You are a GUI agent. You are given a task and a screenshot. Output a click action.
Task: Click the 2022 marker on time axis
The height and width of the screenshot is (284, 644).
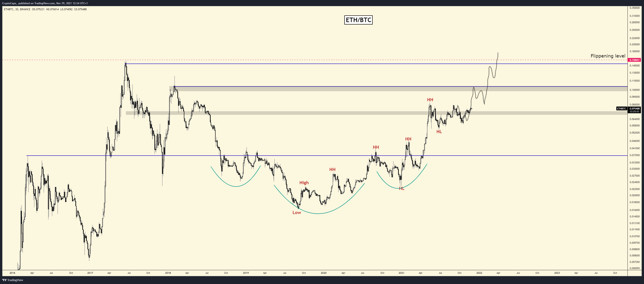pos(479,273)
